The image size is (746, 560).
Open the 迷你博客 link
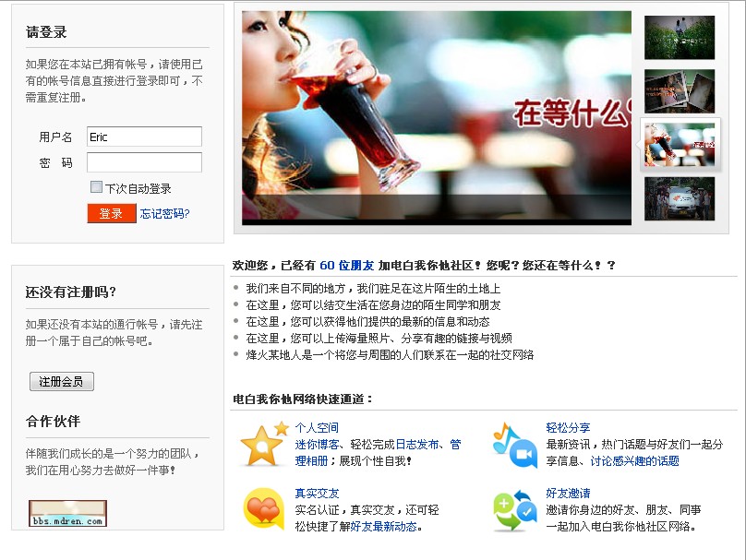click(x=317, y=445)
